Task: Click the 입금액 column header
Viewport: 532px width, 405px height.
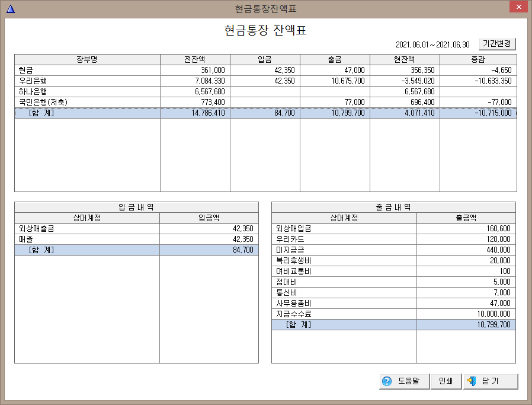Action: (x=209, y=218)
